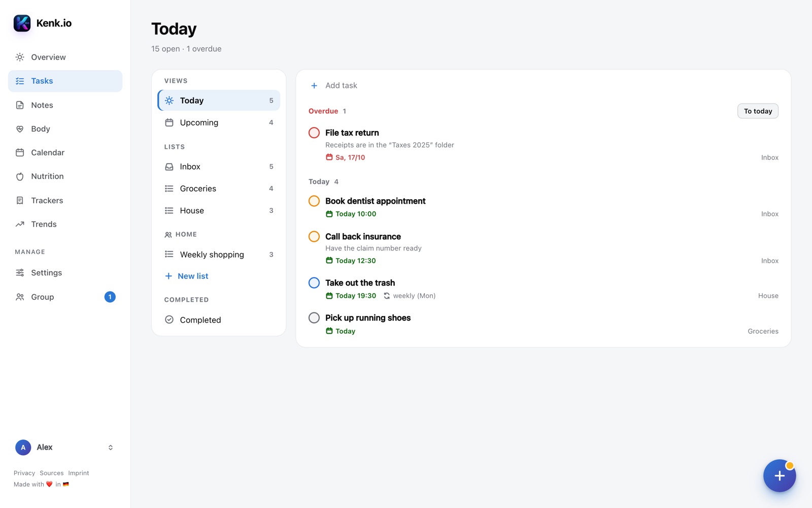The height and width of the screenshot is (508, 812).
Task: Click the Calendar icon in sidebar
Action: (20, 152)
